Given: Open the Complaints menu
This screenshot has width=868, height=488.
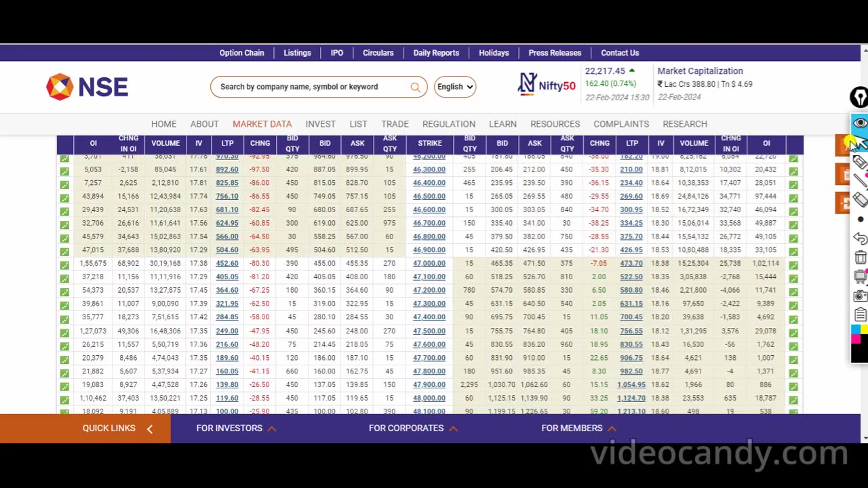Looking at the screenshot, I should click(621, 124).
